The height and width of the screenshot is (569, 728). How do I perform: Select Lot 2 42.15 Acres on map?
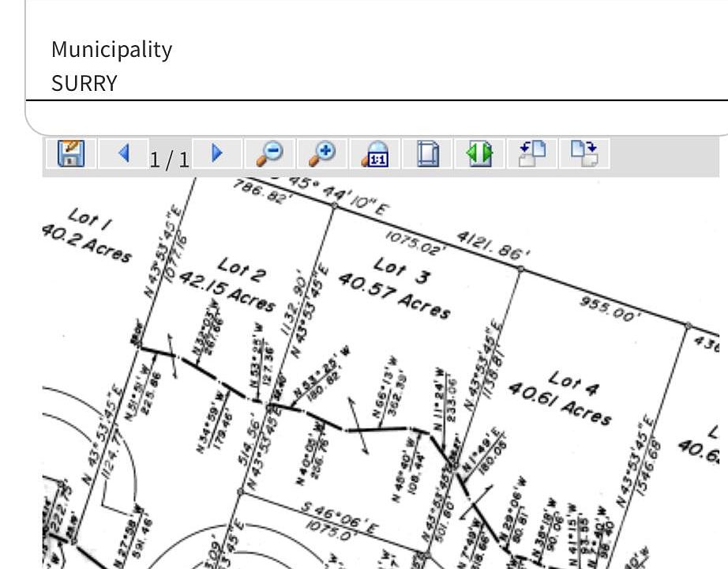click(229, 284)
